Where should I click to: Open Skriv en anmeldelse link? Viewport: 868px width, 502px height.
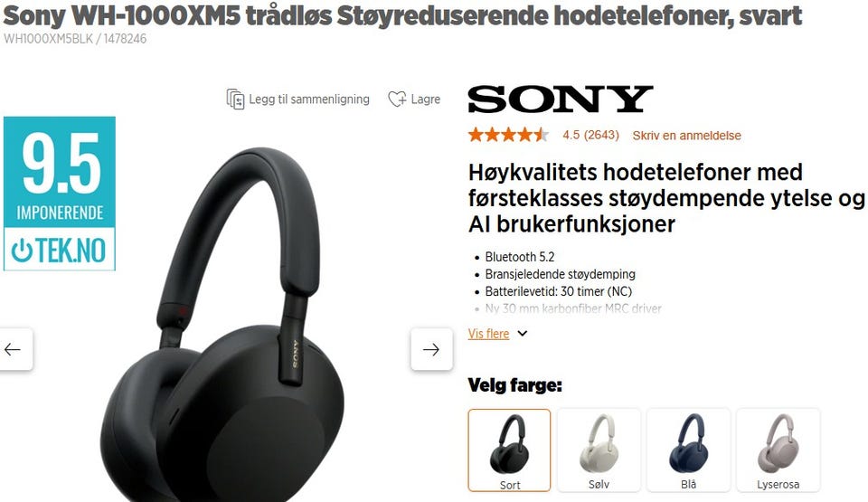click(686, 135)
